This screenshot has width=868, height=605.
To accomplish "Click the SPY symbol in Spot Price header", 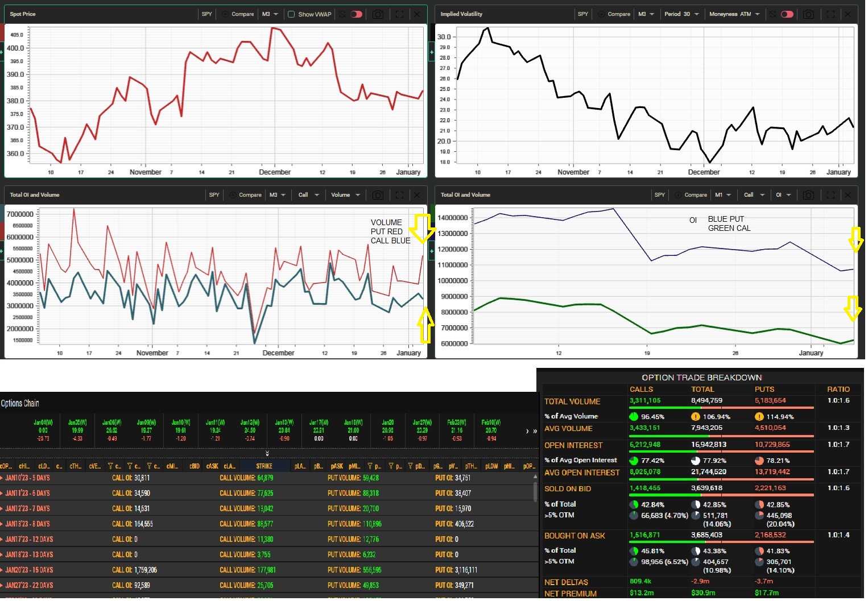I will [207, 14].
